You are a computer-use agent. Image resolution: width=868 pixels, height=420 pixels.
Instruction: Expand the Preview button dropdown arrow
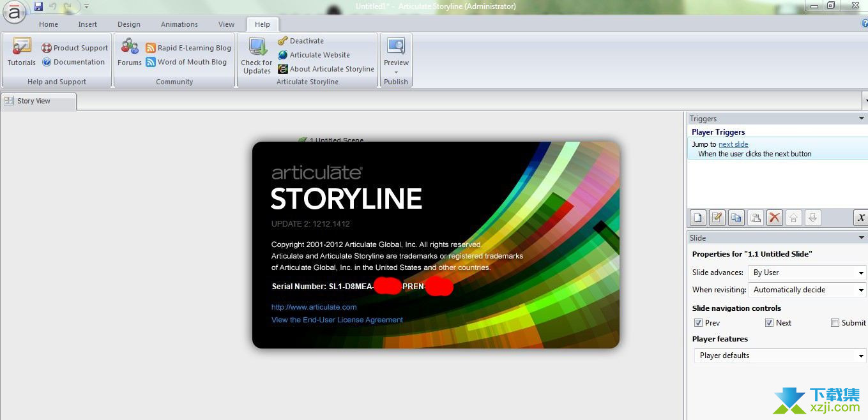click(x=396, y=72)
